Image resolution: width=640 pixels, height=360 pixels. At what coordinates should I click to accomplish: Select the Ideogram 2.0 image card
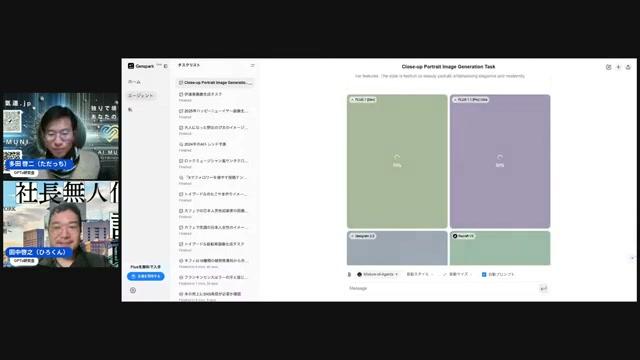tap(397, 248)
